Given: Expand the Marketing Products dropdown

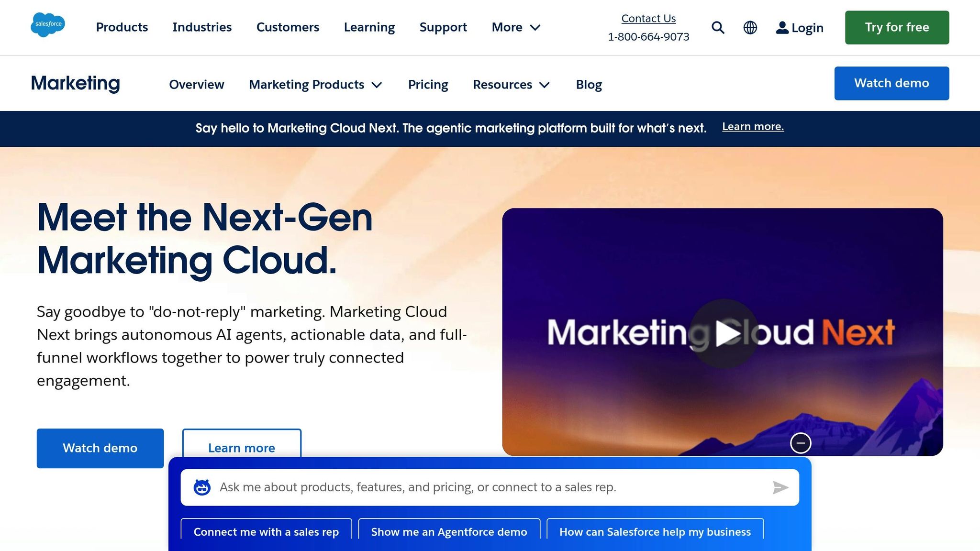Looking at the screenshot, I should click(x=315, y=85).
